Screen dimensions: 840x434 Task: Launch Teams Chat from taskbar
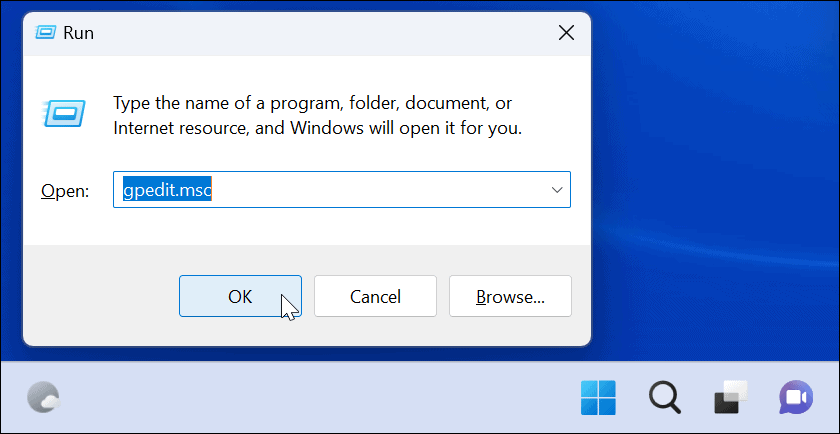coord(796,398)
